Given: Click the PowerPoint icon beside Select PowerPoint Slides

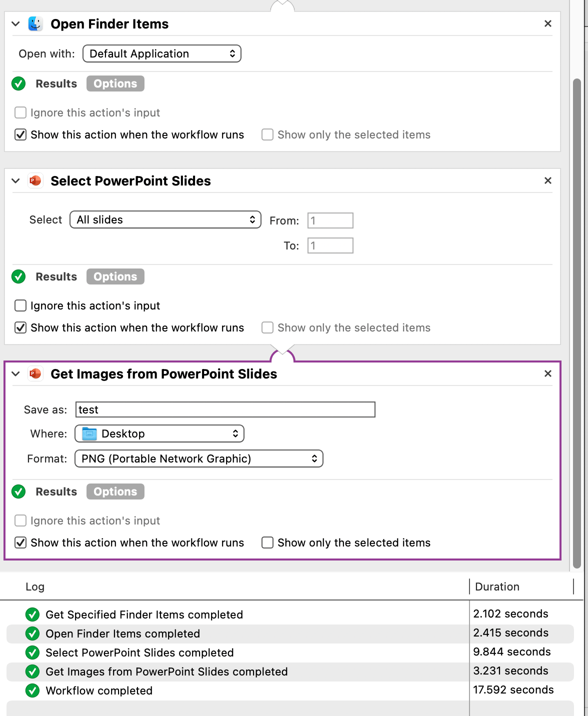Looking at the screenshot, I should point(35,180).
